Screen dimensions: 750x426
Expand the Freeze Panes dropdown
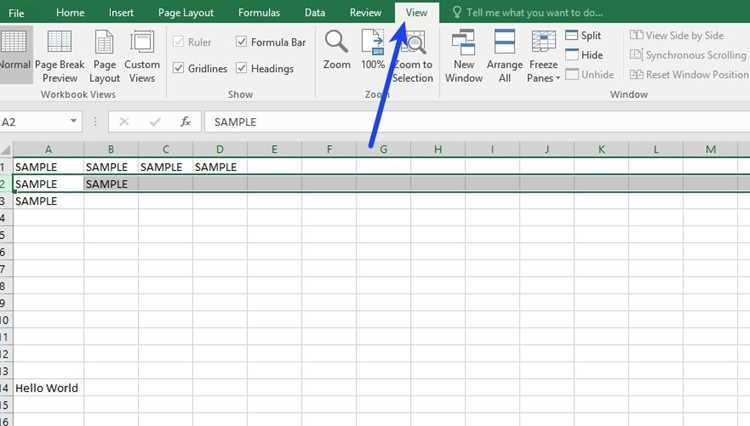click(543, 56)
